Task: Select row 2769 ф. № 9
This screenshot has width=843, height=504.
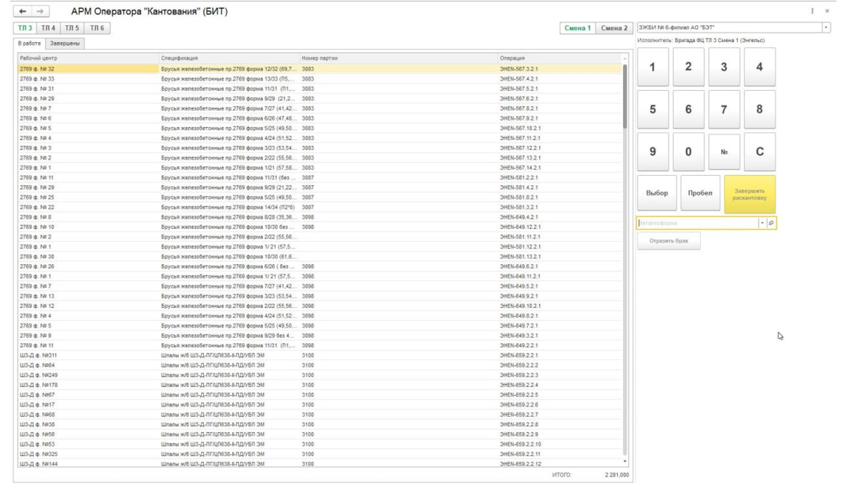Action: tap(320, 336)
